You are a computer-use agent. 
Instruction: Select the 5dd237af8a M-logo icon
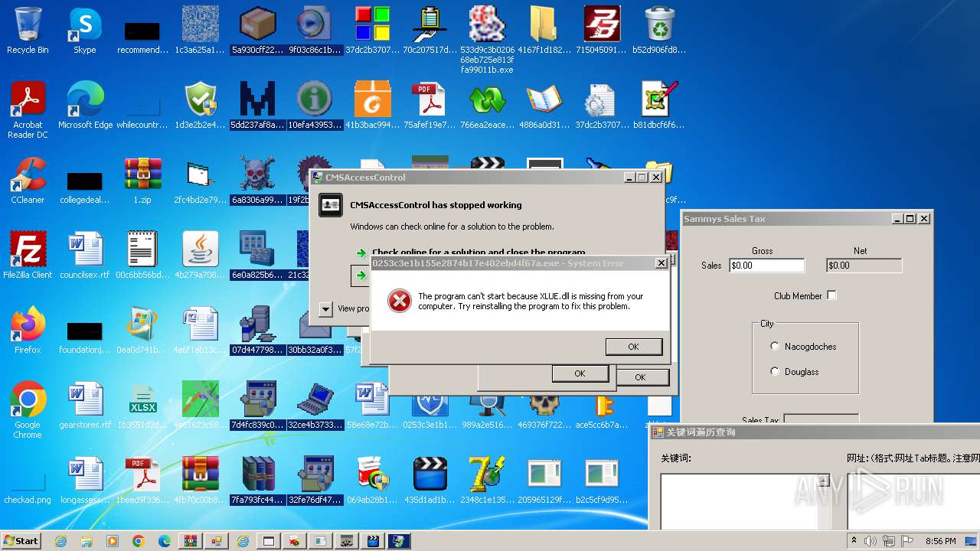258,106
